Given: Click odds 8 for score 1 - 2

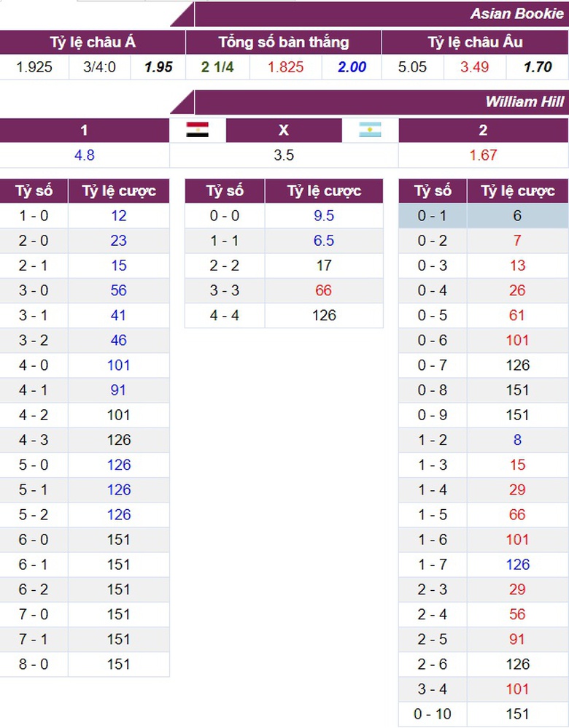Looking at the screenshot, I should click(x=517, y=440).
